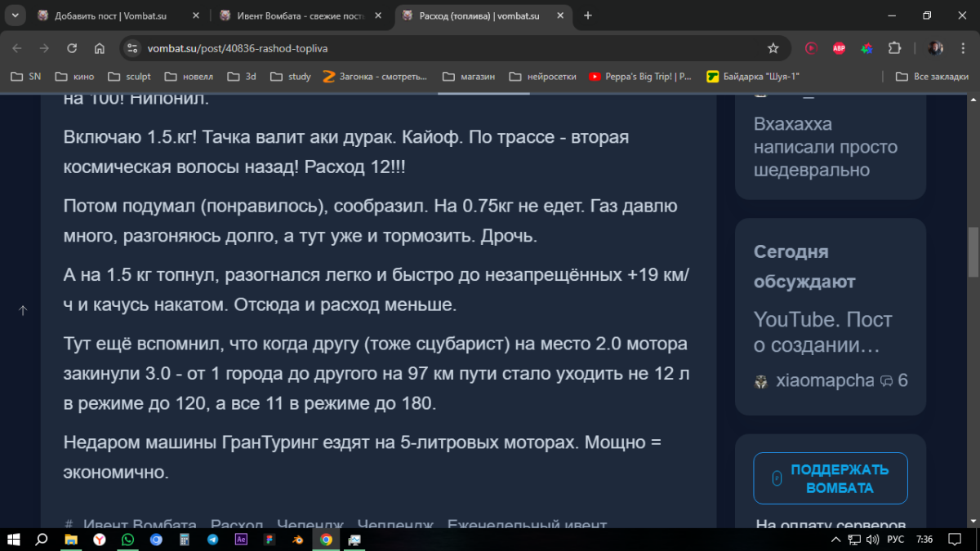Open the 3d bookmarks folder
The height and width of the screenshot is (551, 980).
241,77
